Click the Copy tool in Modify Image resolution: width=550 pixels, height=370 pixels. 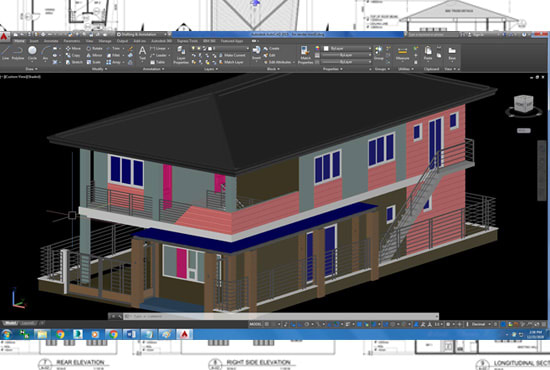(x=73, y=55)
